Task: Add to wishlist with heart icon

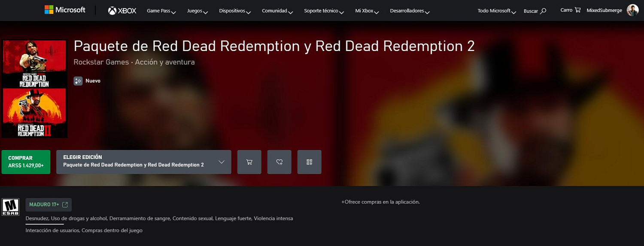Action: [x=279, y=162]
